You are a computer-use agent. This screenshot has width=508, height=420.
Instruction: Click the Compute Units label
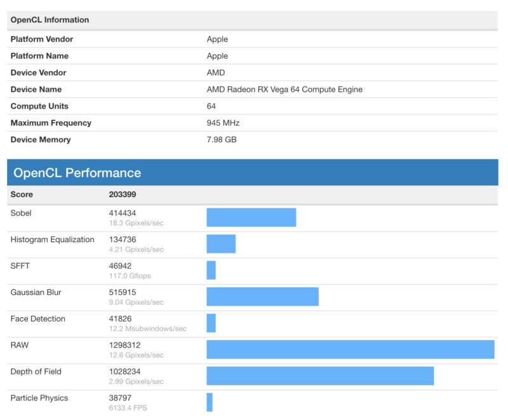point(39,106)
